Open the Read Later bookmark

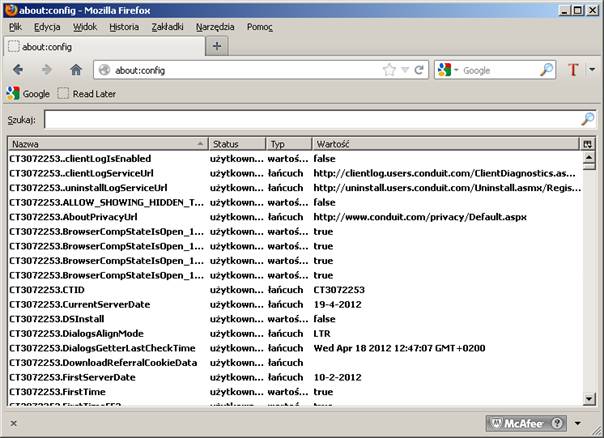[x=87, y=94]
